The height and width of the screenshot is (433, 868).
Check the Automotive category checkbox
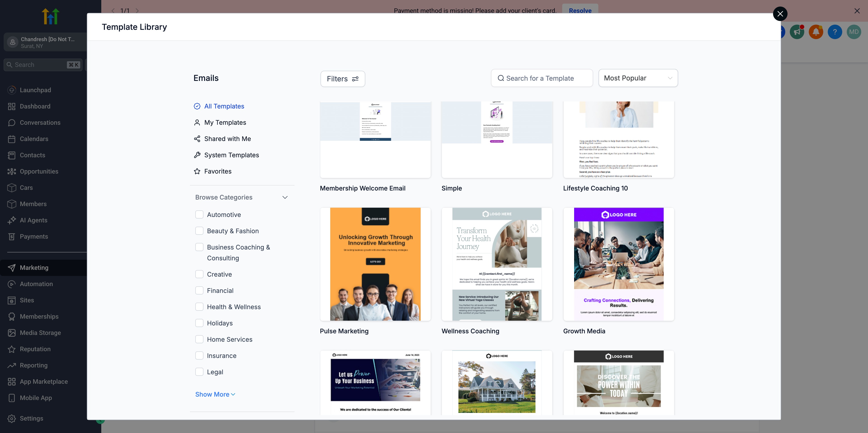click(199, 215)
